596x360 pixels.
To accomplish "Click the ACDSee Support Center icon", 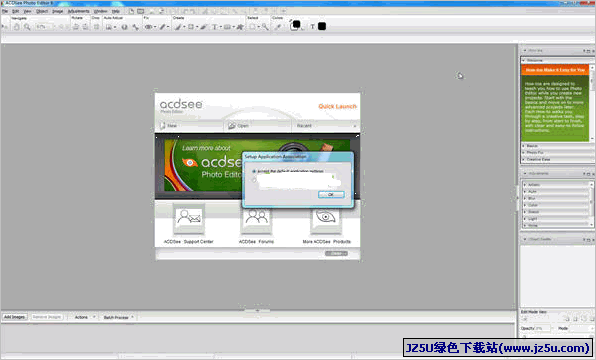I will [189, 217].
